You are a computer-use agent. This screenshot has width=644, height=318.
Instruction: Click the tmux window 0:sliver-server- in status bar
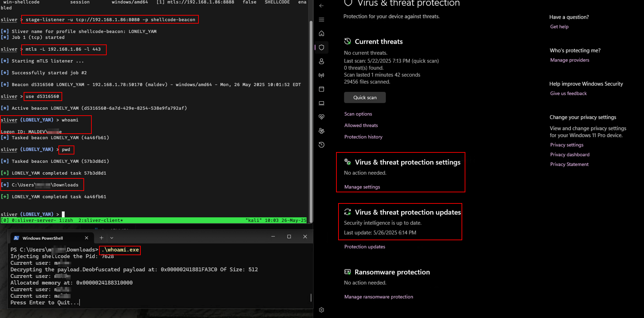pos(34,220)
